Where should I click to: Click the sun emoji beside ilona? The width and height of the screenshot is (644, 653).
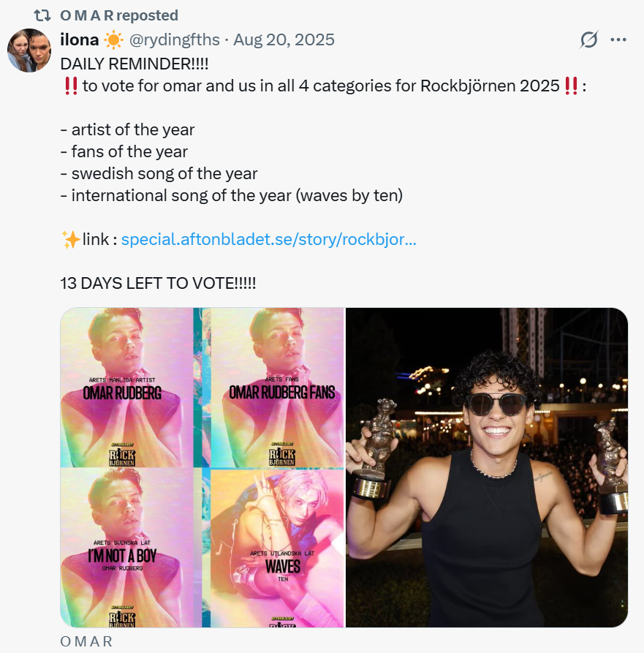(114, 40)
